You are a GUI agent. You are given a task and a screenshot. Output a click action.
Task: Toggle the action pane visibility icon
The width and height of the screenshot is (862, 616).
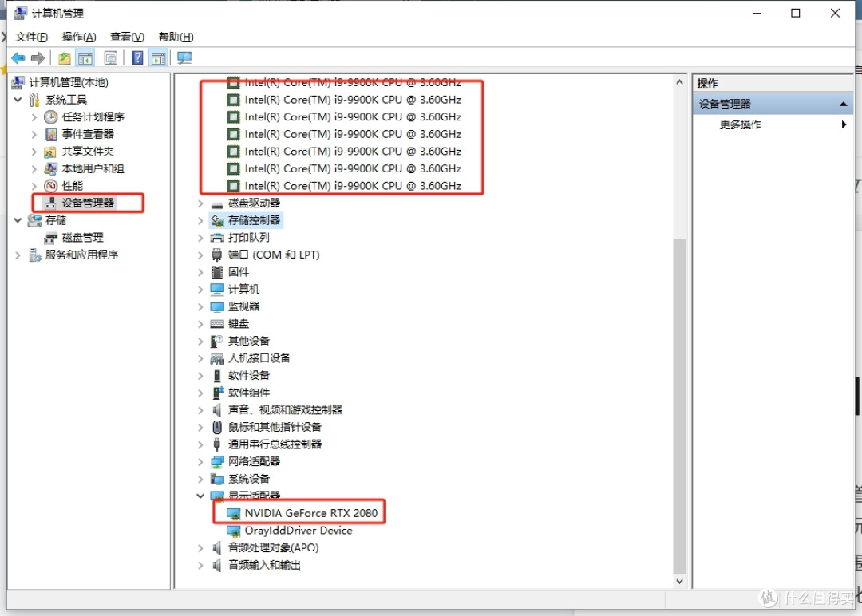[159, 57]
